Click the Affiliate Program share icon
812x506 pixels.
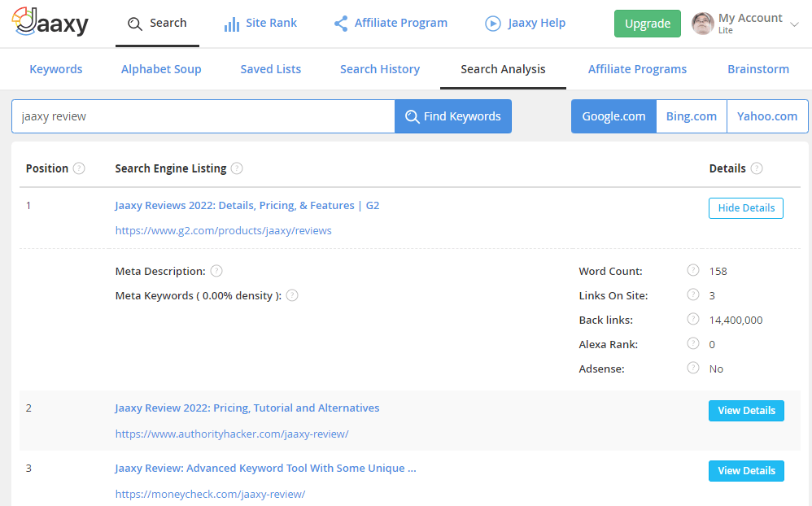[341, 24]
